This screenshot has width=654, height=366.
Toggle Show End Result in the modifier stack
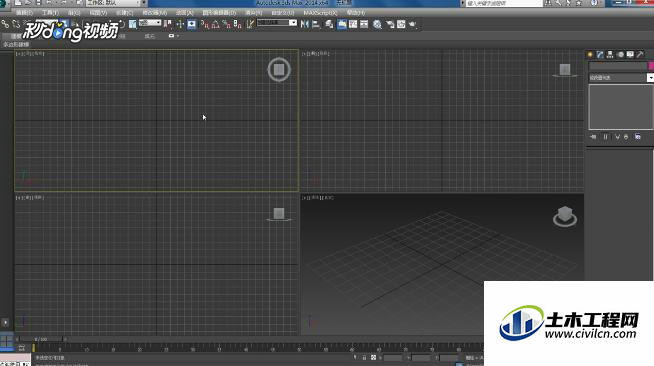tap(605, 137)
